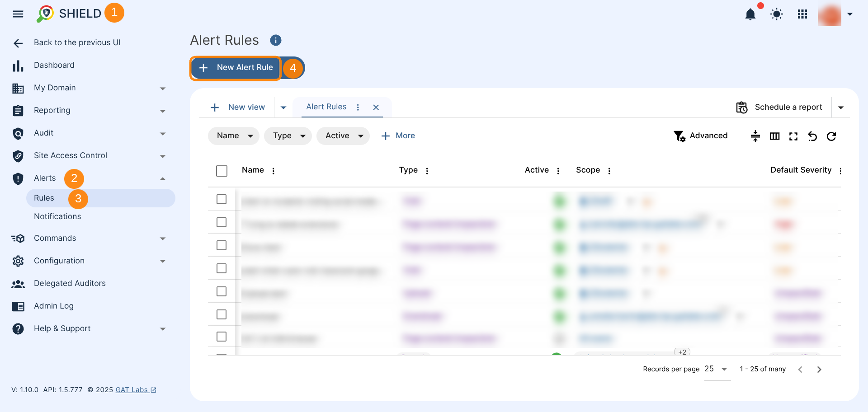Click Schedule a report
This screenshot has width=868, height=412.
pos(779,107)
